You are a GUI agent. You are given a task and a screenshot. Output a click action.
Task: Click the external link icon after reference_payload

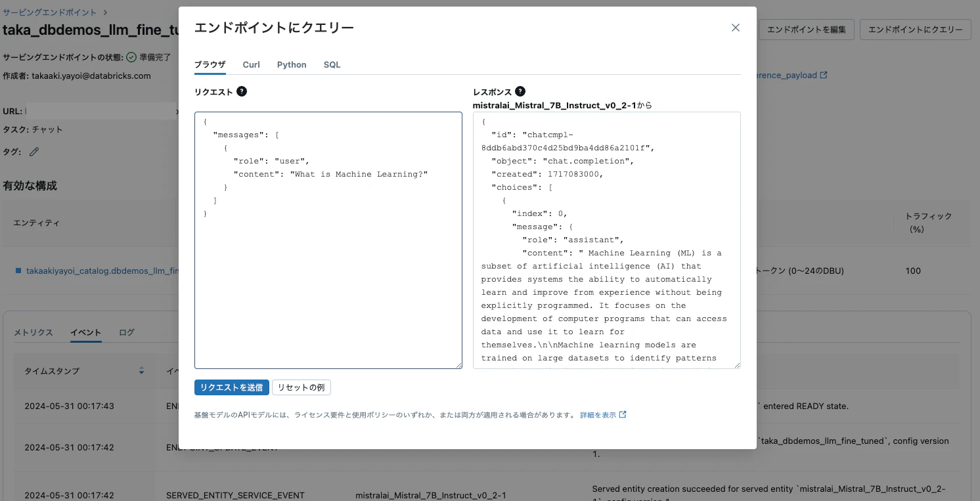pos(824,76)
